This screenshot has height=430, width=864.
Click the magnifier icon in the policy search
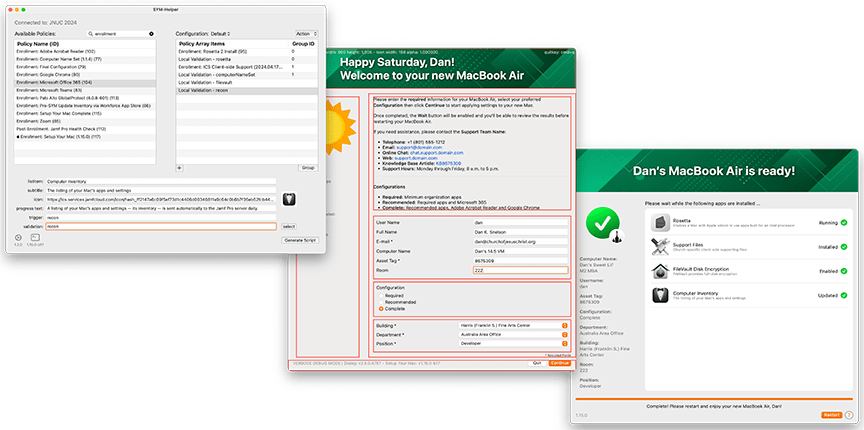tap(91, 34)
